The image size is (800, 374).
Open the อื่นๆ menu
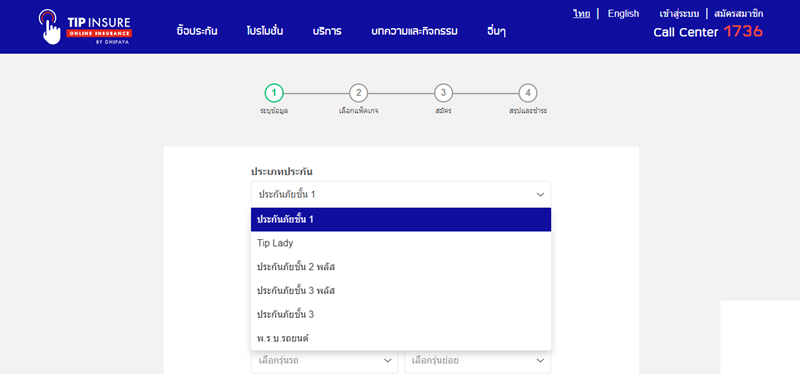pos(496,32)
